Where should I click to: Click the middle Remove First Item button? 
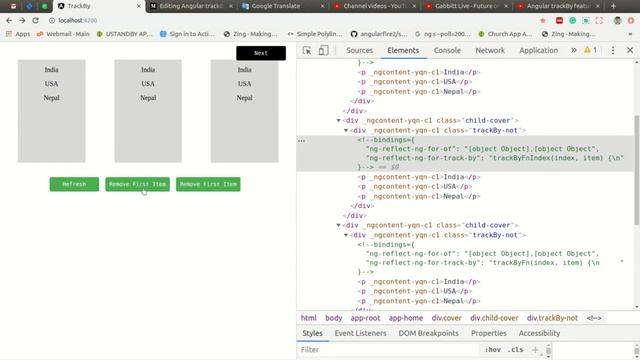coord(138,184)
